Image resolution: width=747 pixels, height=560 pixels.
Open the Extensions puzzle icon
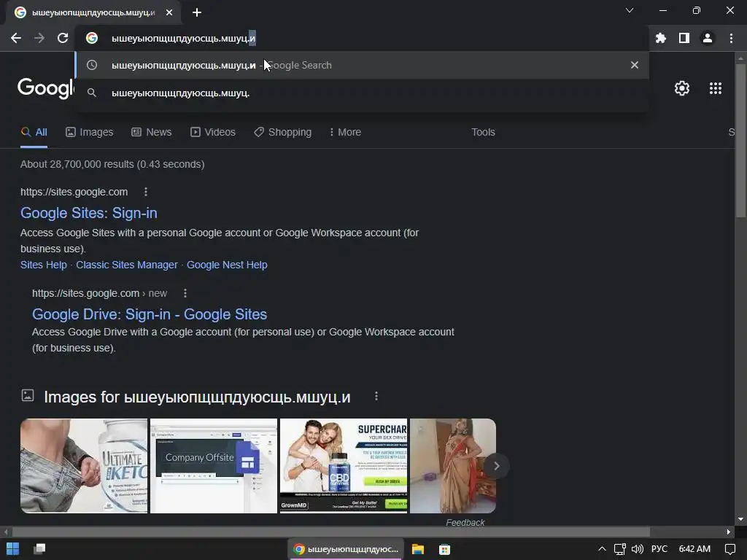click(x=661, y=38)
